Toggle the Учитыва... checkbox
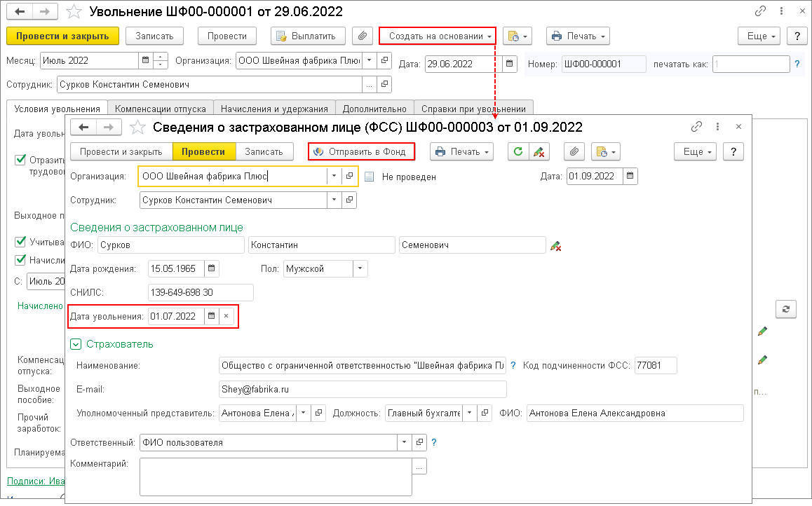The image size is (812, 506). tap(20, 241)
